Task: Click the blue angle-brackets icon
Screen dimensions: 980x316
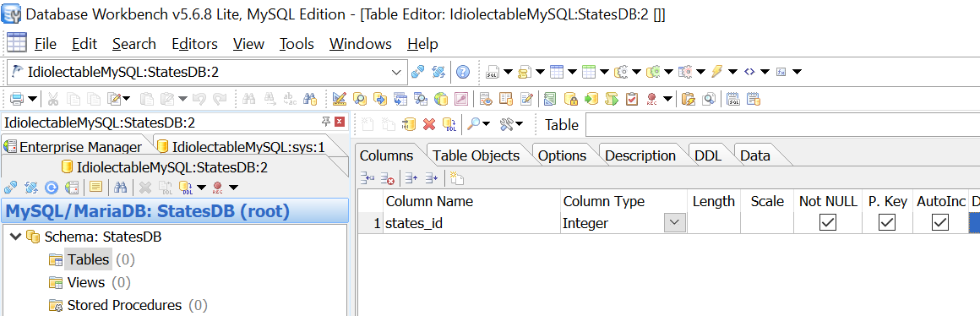Action: click(x=749, y=72)
